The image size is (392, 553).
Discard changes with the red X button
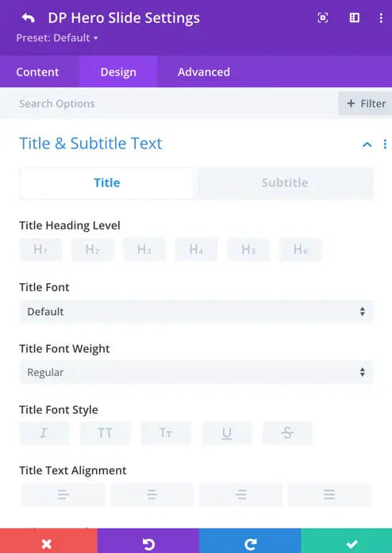pyautogui.click(x=48, y=540)
